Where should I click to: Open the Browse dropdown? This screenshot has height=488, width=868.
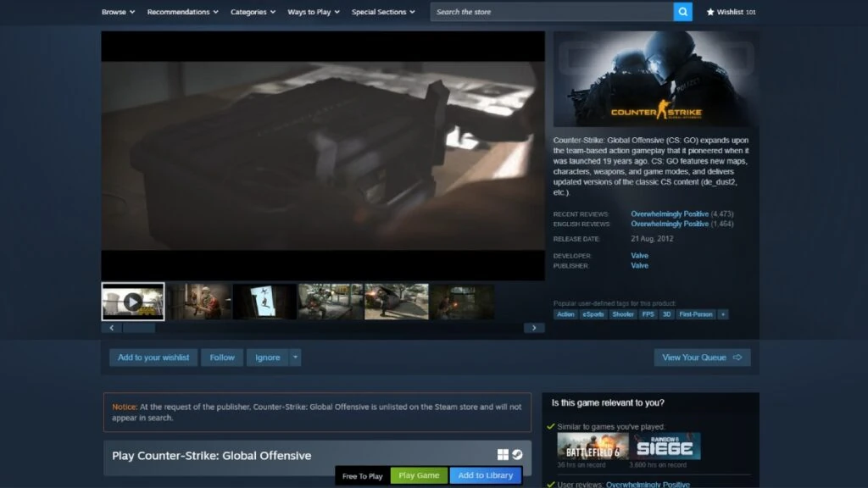114,12
